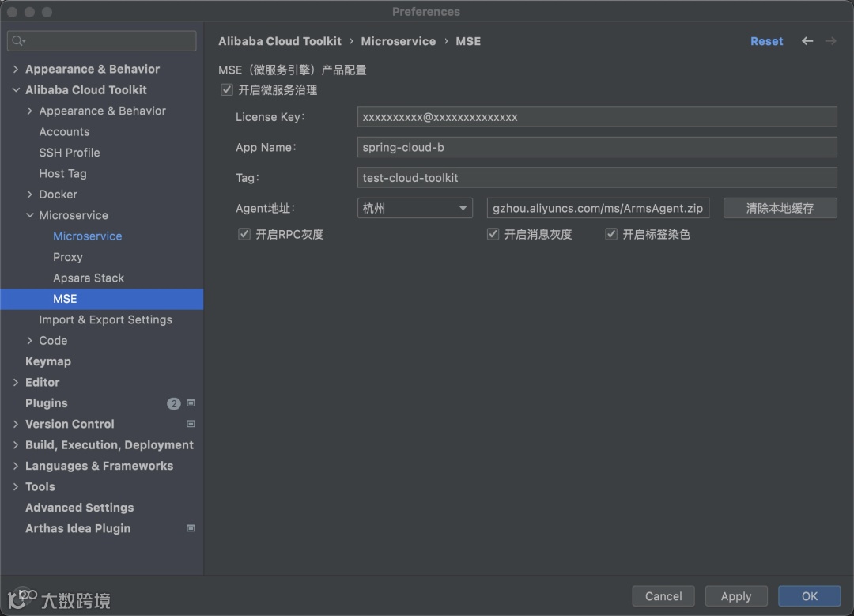Screen dimensions: 854x616
Task: Click the App Name field spring-cloud-b
Action: 597,147
